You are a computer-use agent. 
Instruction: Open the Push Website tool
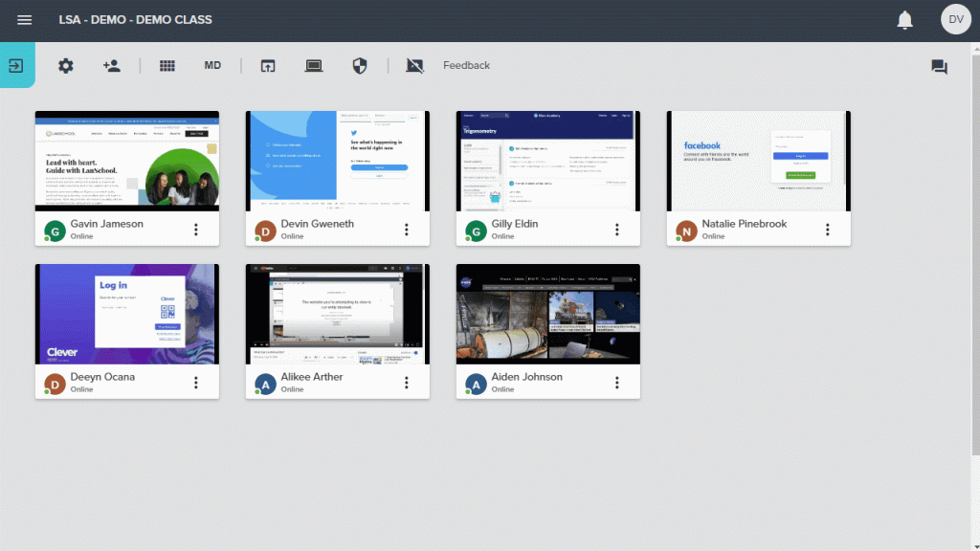point(268,65)
